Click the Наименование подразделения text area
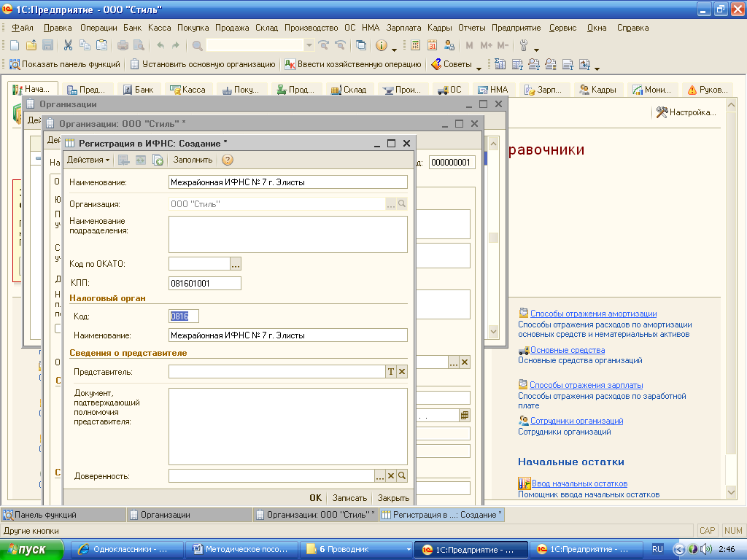Image resolution: width=747 pixels, height=560 pixels. [x=287, y=234]
